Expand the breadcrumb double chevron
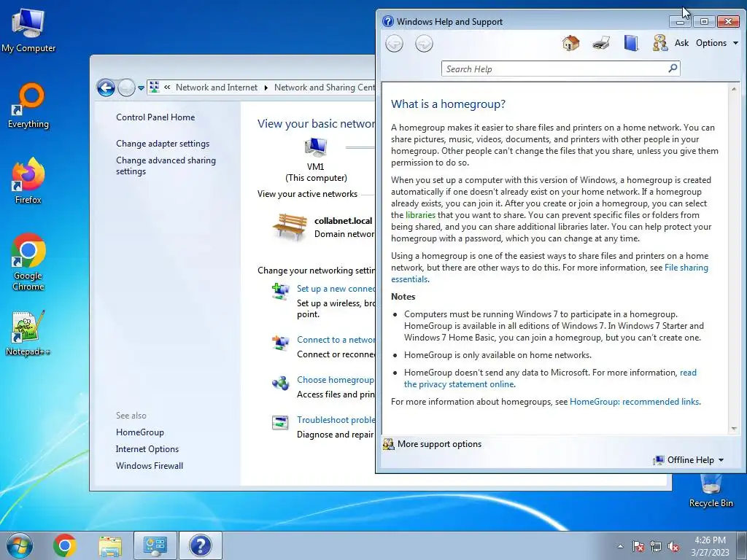Screen dimensions: 747x560 tap(167, 87)
